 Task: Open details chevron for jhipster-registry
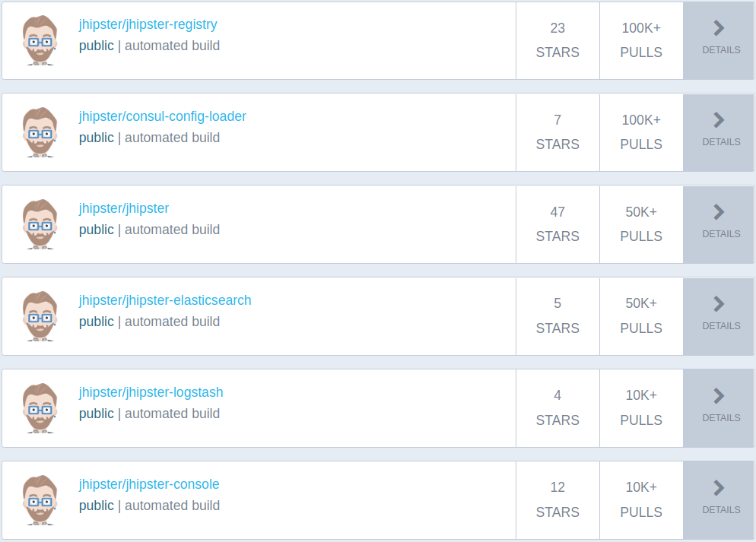pyautogui.click(x=719, y=29)
